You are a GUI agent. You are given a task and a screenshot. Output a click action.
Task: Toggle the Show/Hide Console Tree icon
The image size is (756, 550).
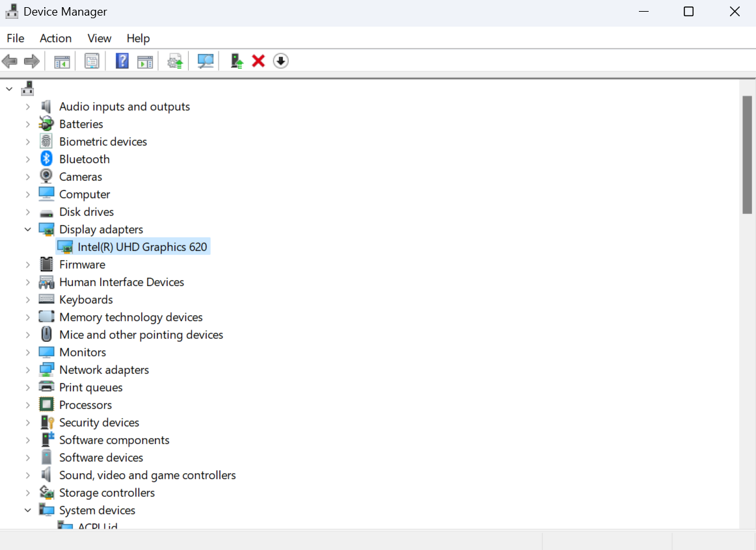(62, 62)
